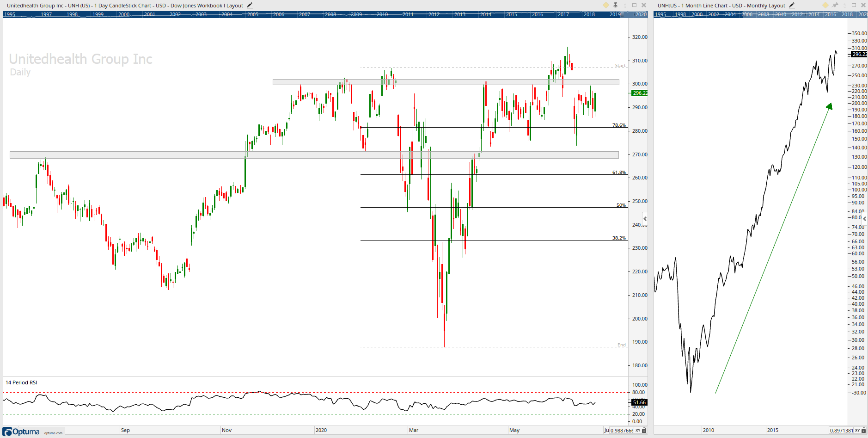The image size is (868, 438).
Task: Jump to 1997 in daily chart time navigator
Action: 46,14
